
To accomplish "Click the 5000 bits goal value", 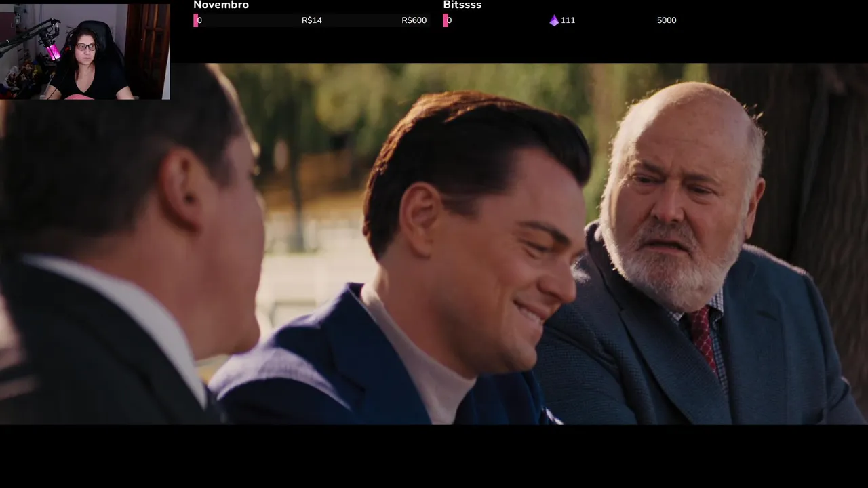I will 667,20.
